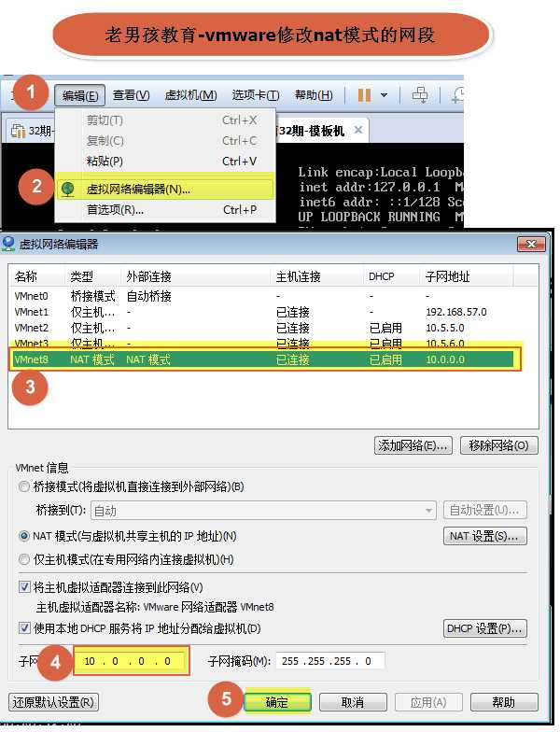The height and width of the screenshot is (732, 560).
Task: Click the 添加网络(E)... button
Action: (x=413, y=445)
